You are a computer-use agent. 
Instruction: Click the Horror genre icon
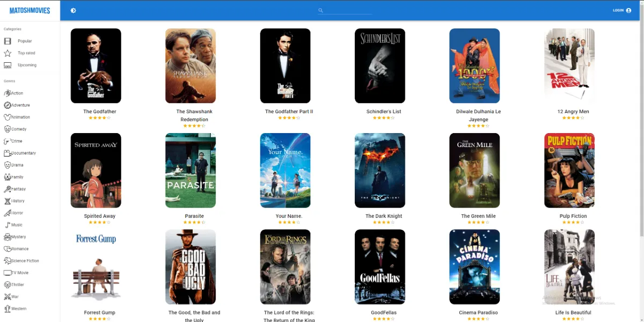tap(8, 213)
